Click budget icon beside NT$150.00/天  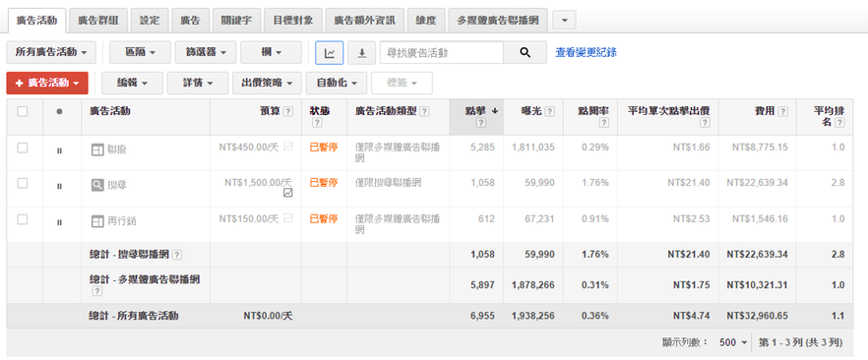click(287, 218)
